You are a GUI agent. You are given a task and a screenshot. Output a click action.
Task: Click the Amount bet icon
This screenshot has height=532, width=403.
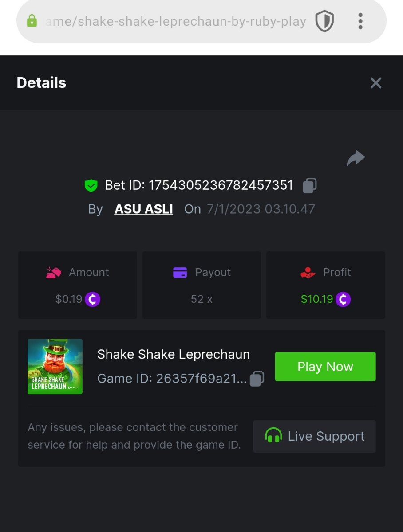(54, 272)
